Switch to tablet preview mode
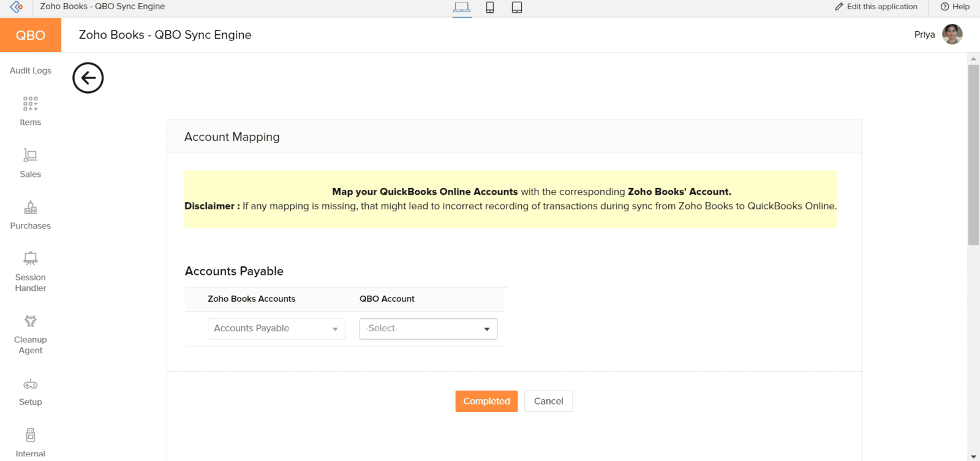This screenshot has width=980, height=461. pyautogui.click(x=517, y=7)
